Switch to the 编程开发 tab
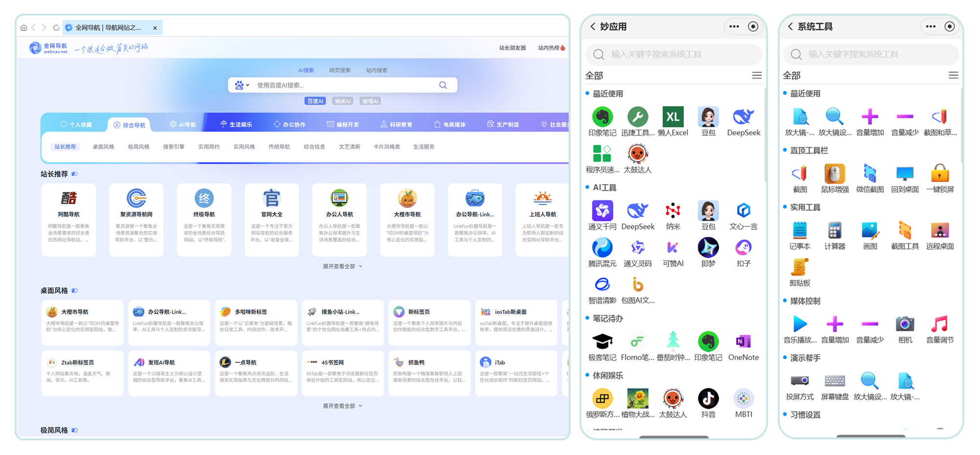Viewport: 980px width, 455px height. coord(342,124)
